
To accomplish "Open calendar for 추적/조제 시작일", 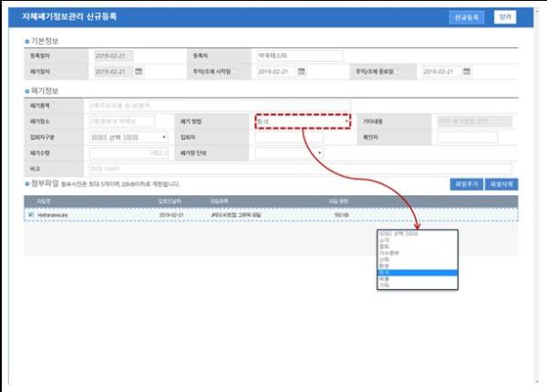I will click(x=304, y=71).
